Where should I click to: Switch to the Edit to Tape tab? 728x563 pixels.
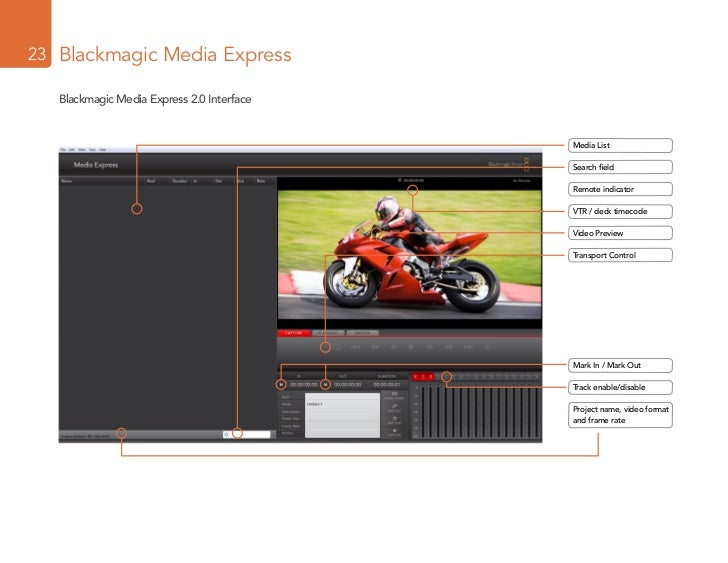(x=363, y=333)
